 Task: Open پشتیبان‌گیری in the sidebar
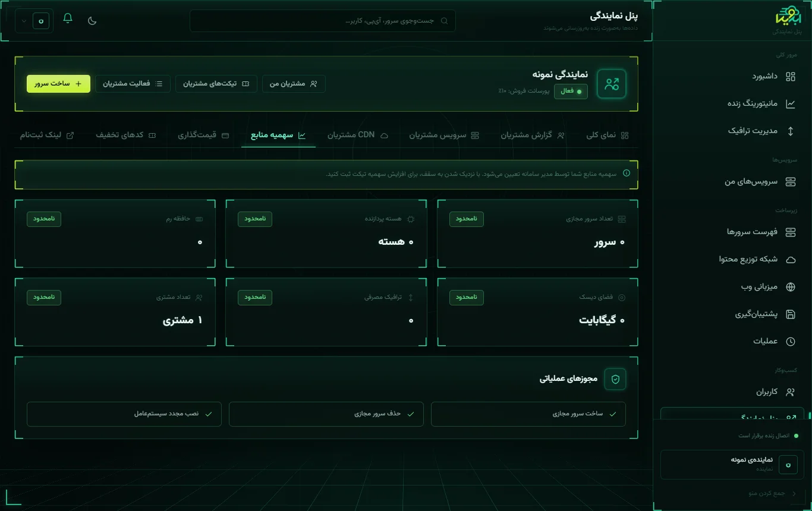coord(732,314)
